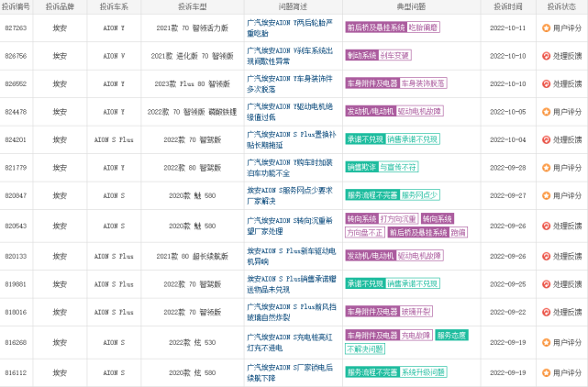This screenshot has height=387, width=588.
Task: Click the 投诉时间 column header
Action: (508, 6)
